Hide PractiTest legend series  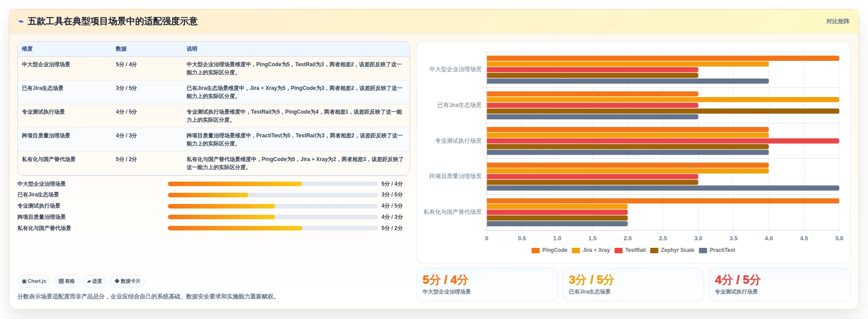tap(717, 250)
